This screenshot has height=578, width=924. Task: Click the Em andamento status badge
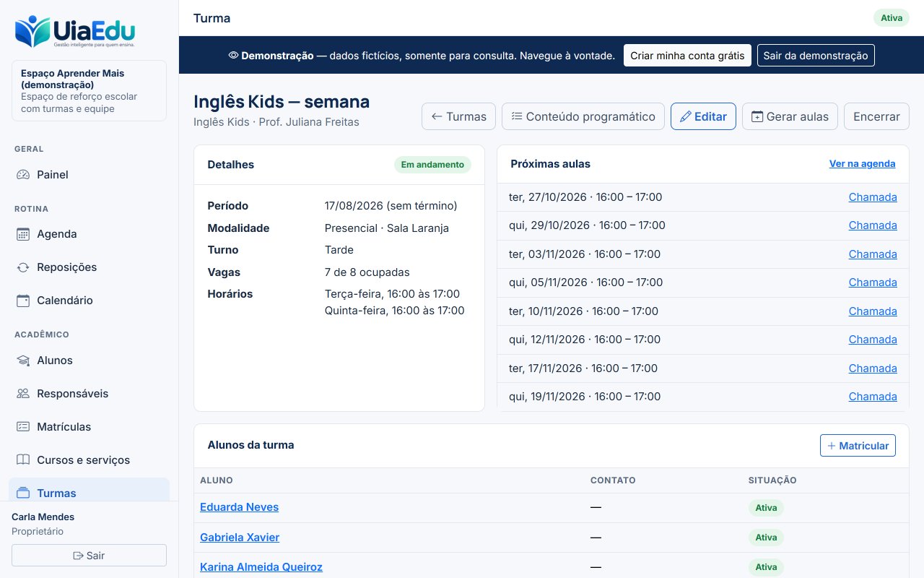432,165
